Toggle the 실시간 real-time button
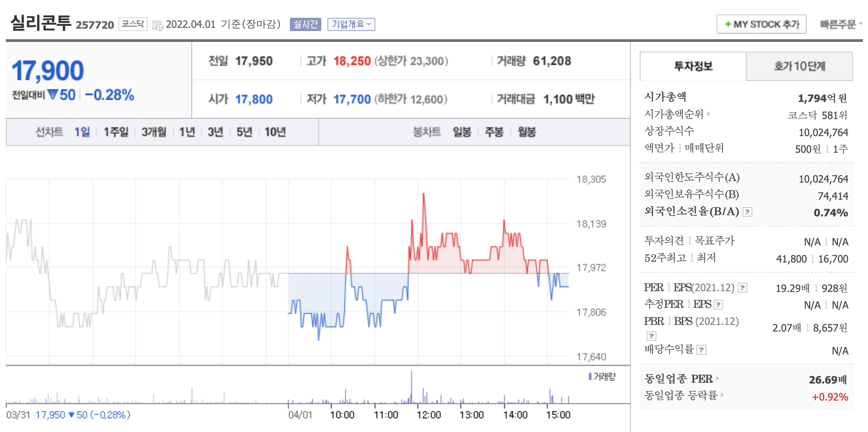868x432 pixels. (305, 24)
